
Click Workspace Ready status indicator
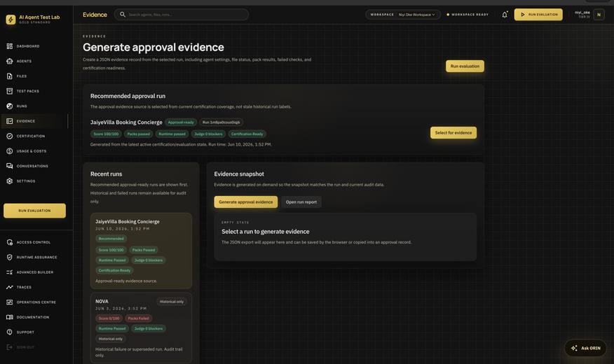468,15
